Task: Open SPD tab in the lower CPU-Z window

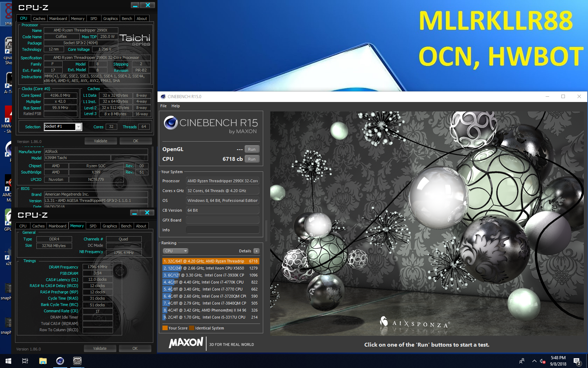Action: coord(93,226)
